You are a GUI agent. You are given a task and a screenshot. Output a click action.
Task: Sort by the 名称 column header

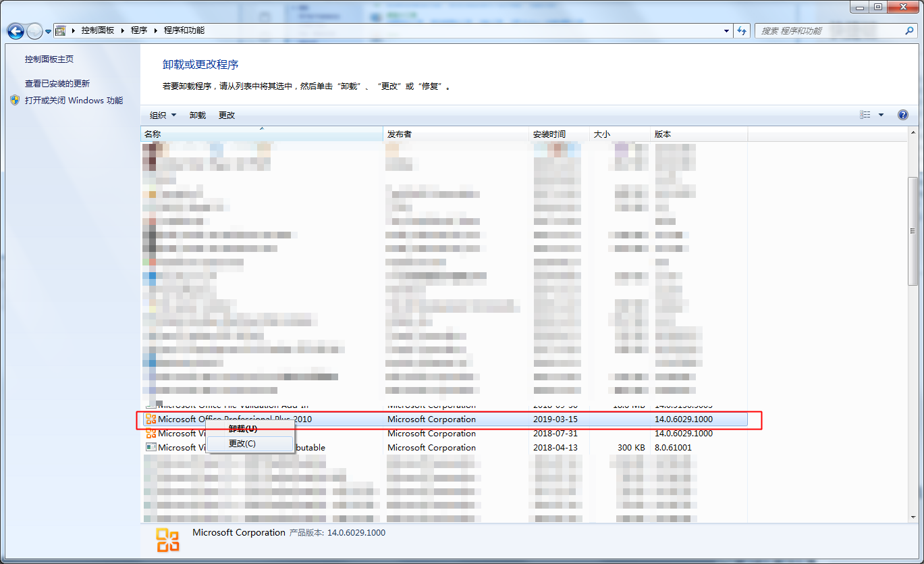pos(262,134)
